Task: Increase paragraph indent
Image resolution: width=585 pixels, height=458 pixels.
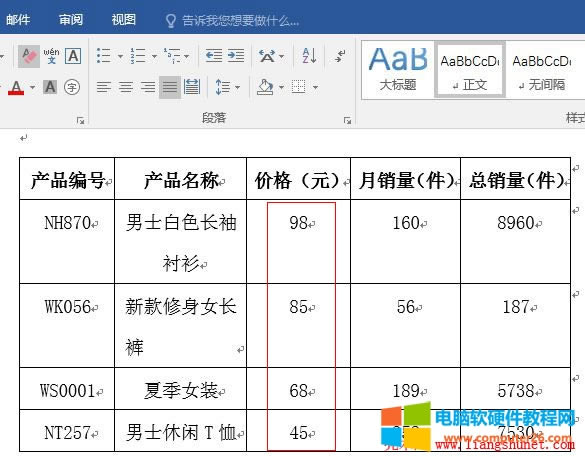Action: point(236,56)
